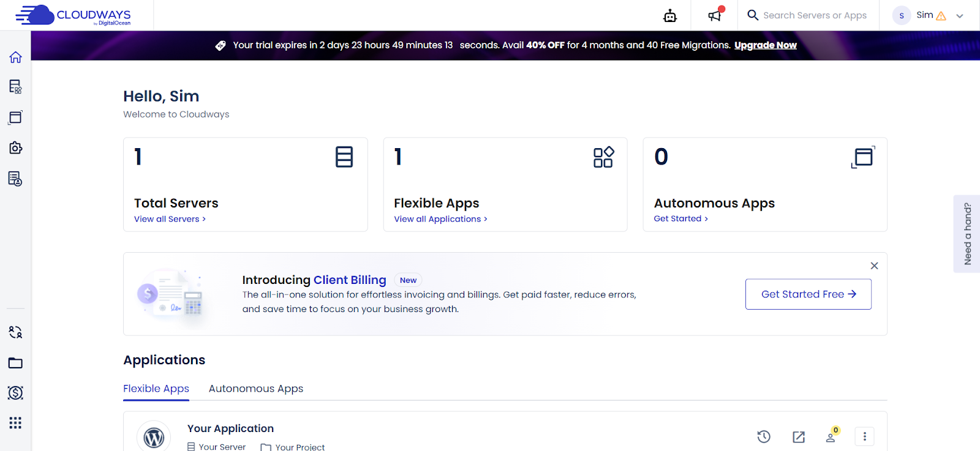Image resolution: width=980 pixels, height=451 pixels.
Task: Click the WordPress logo of Your Application
Action: (x=154, y=437)
